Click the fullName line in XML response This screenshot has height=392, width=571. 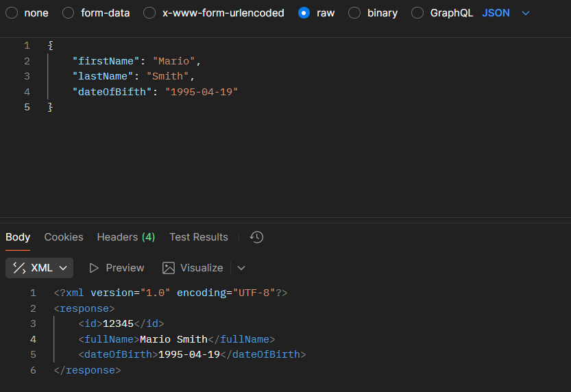click(x=176, y=339)
